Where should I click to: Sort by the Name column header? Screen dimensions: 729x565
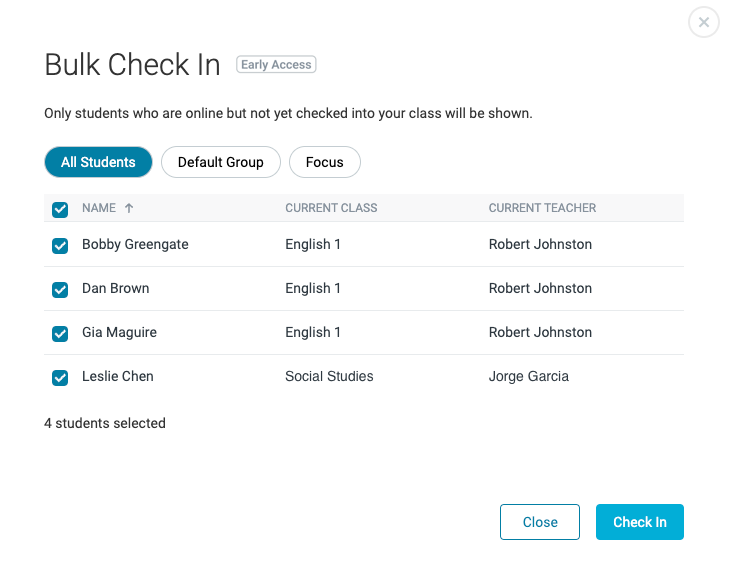coord(99,208)
